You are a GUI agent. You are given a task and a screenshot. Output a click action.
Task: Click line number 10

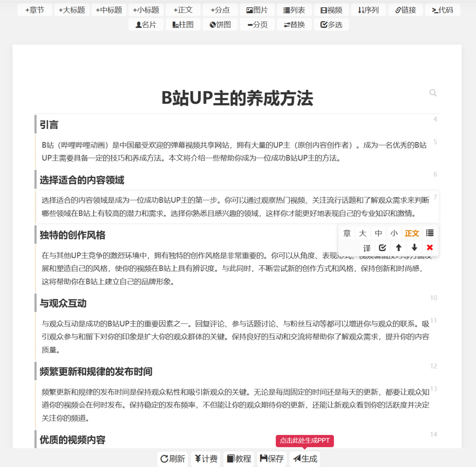tap(434, 298)
